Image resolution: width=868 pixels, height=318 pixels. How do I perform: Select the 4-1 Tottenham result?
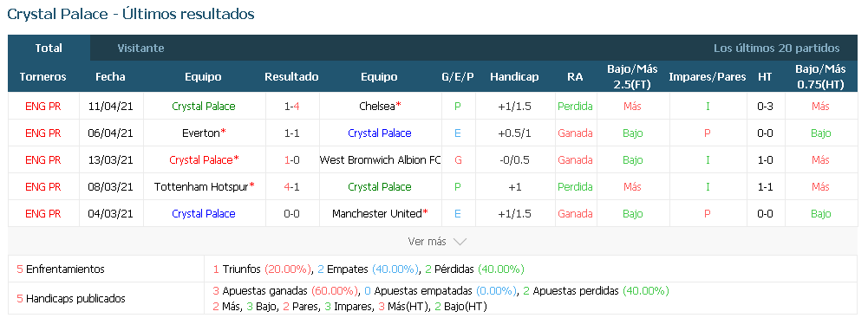click(x=291, y=187)
